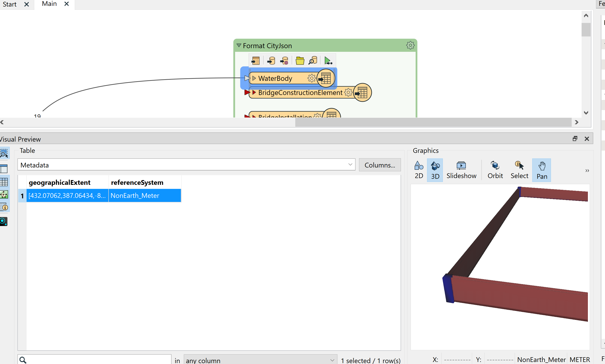The height and width of the screenshot is (364, 605).
Task: Click the WaterBody writer table badge
Action: [x=326, y=78]
